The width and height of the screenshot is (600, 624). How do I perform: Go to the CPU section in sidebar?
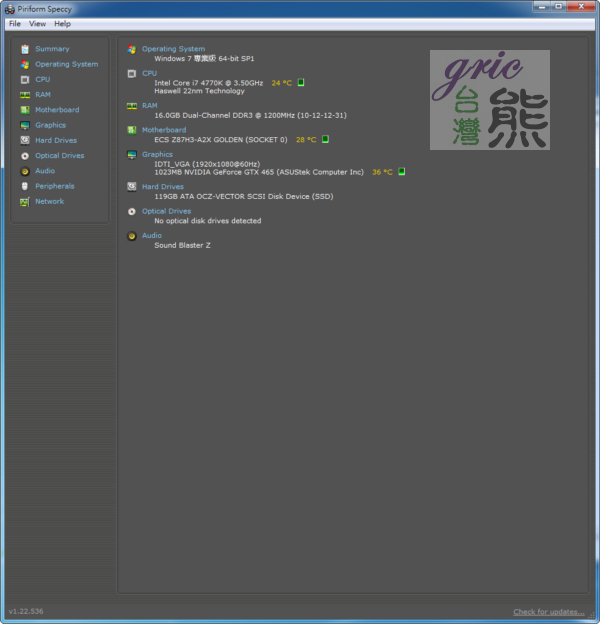pyautogui.click(x=43, y=79)
